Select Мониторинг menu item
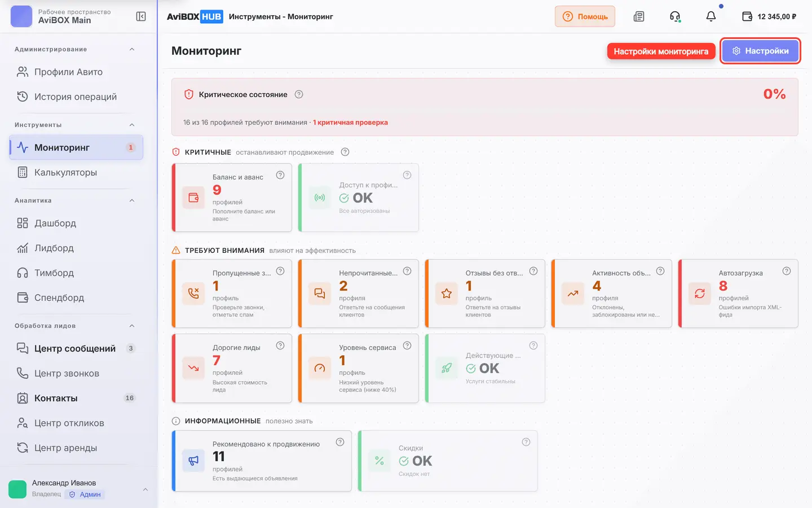The image size is (812, 508). coord(76,147)
